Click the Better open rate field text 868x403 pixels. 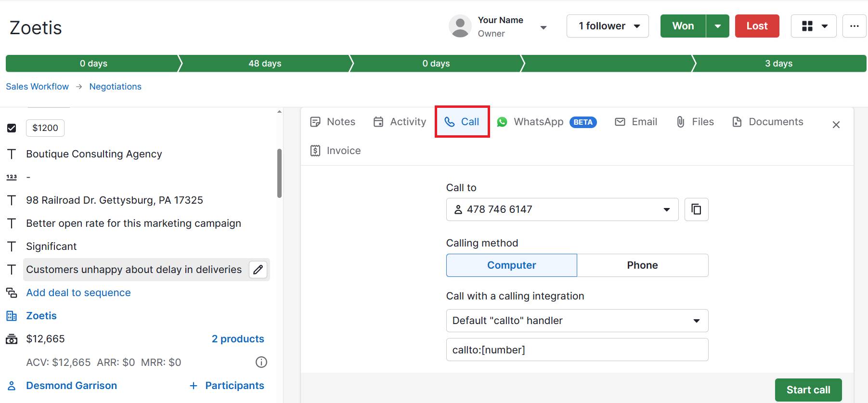(x=133, y=223)
